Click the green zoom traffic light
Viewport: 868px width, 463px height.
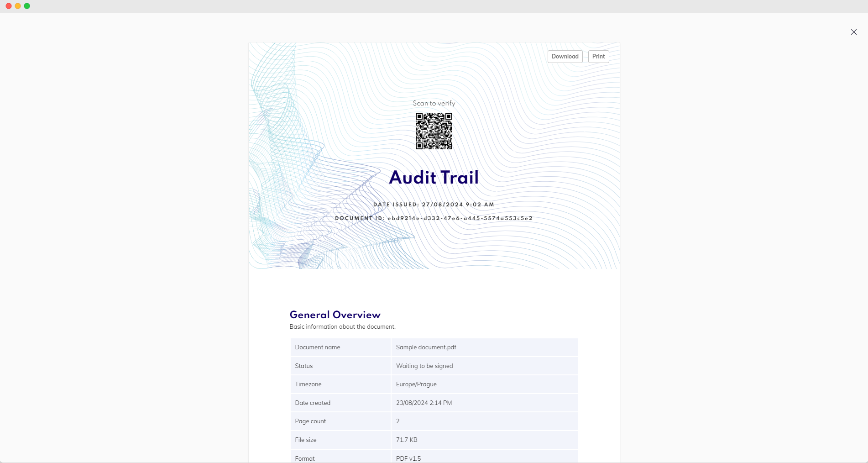tap(26, 6)
